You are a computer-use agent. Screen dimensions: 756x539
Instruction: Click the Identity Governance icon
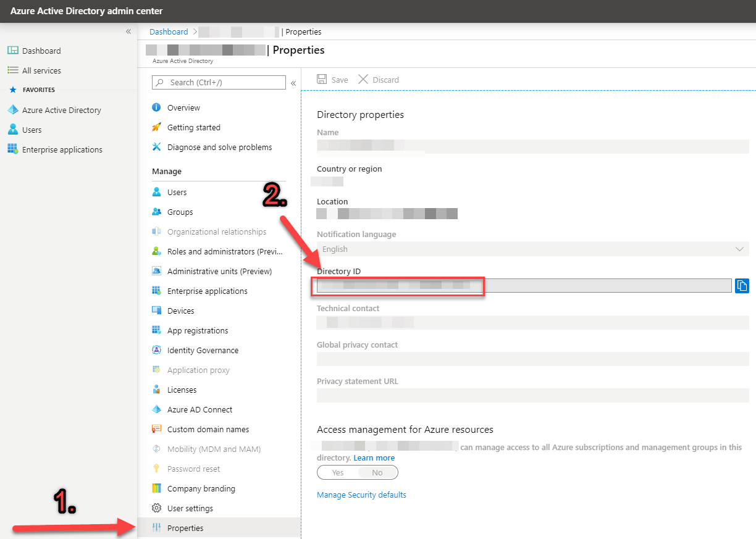[x=157, y=350]
